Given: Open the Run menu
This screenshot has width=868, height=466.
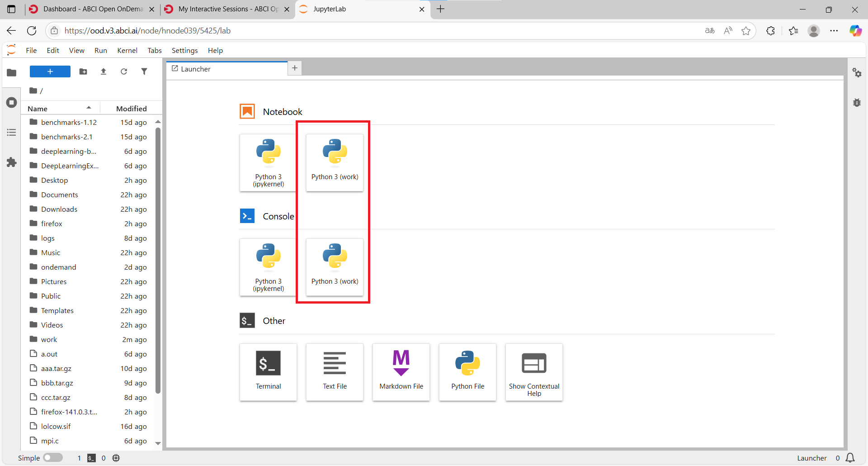Looking at the screenshot, I should coord(101,50).
